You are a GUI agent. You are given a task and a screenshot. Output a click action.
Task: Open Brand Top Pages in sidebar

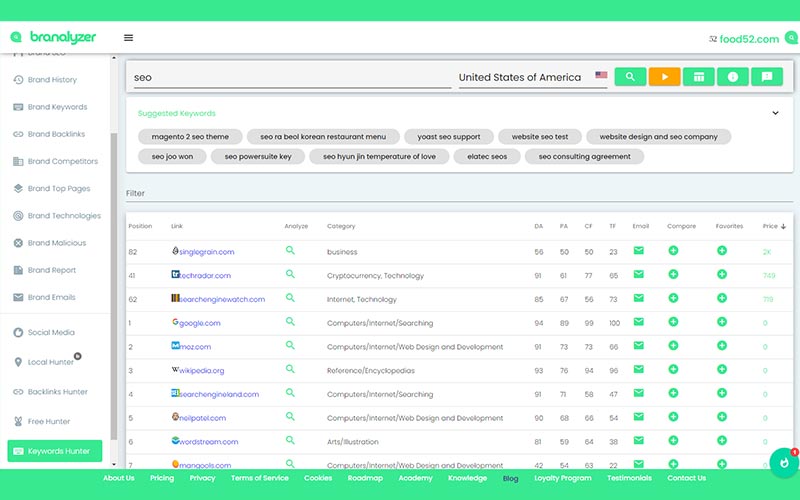(59, 188)
